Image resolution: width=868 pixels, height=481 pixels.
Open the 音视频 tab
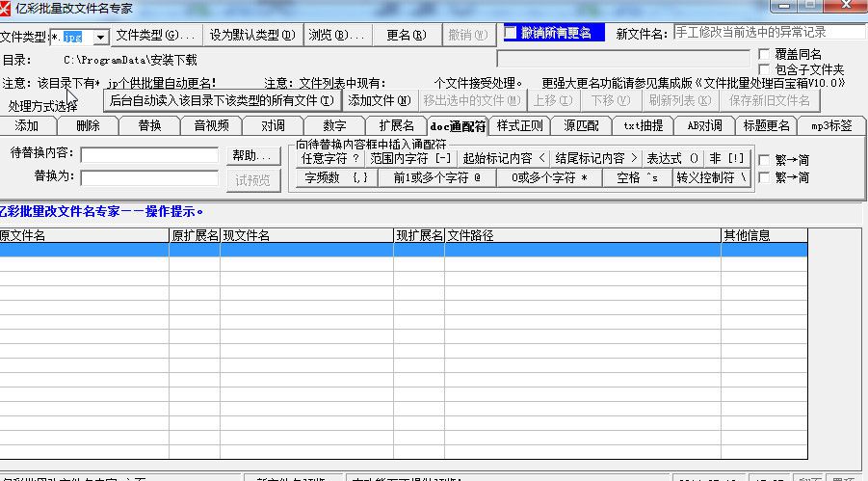pos(212,125)
